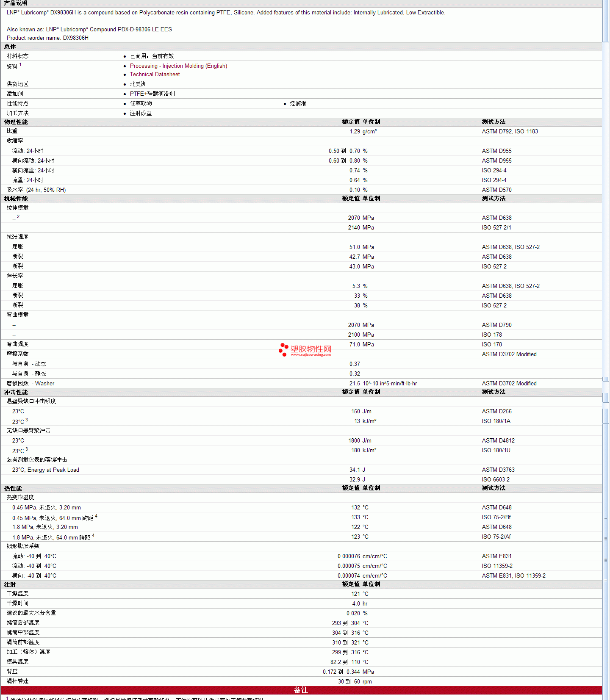Screen dimensions: 610x700
Task: Click the "ISO 180/1A" test method
Action: pyautogui.click(x=496, y=421)
